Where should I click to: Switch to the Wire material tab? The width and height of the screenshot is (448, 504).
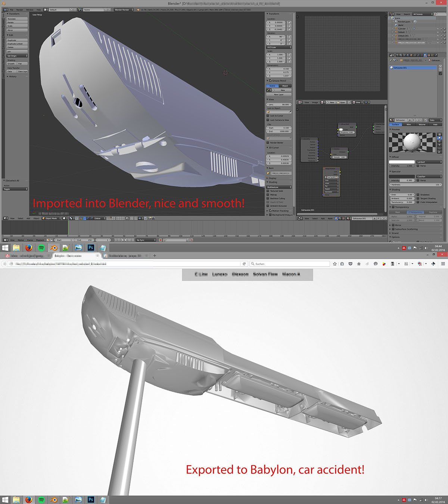point(408,124)
